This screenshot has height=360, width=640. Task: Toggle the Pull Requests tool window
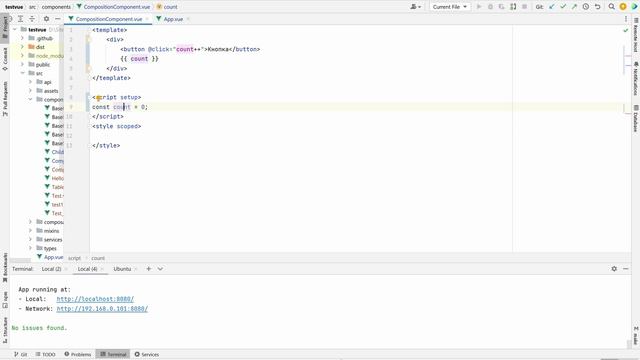[x=5, y=98]
